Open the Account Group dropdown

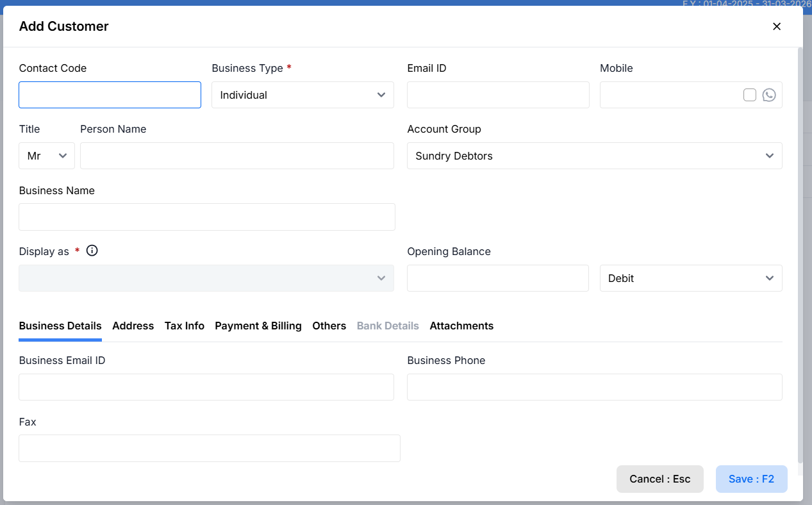594,156
